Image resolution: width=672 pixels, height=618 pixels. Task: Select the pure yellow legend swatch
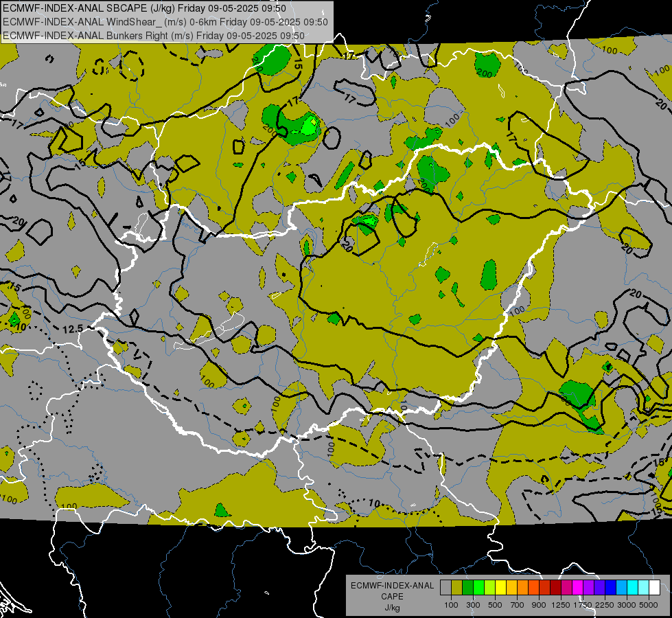[x=500, y=588]
